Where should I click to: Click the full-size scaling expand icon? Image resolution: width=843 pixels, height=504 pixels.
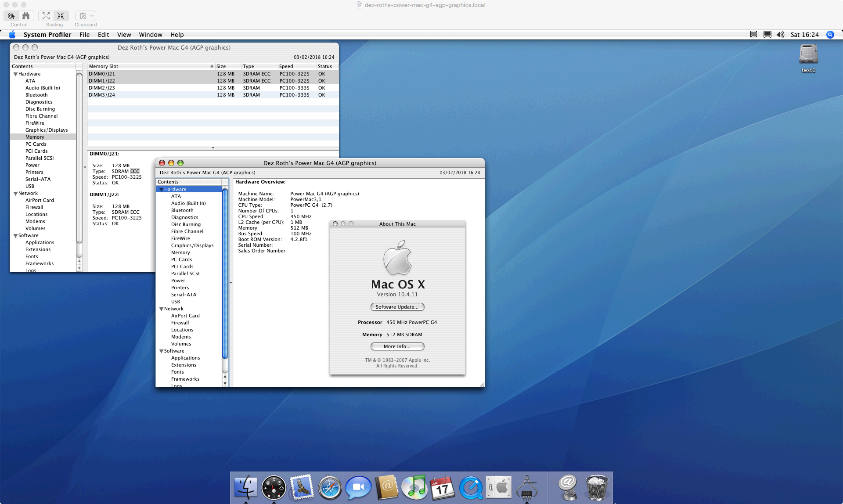(46, 16)
